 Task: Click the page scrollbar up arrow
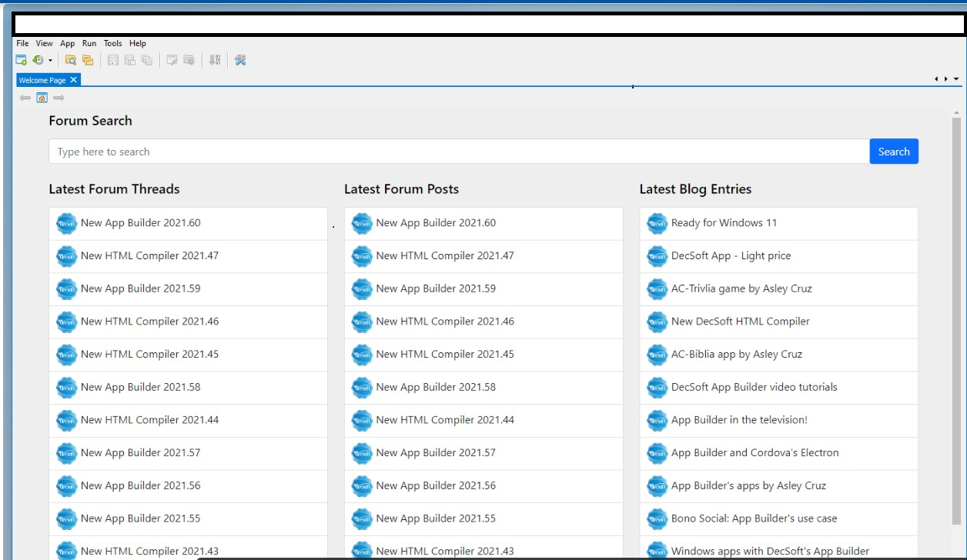(x=956, y=113)
